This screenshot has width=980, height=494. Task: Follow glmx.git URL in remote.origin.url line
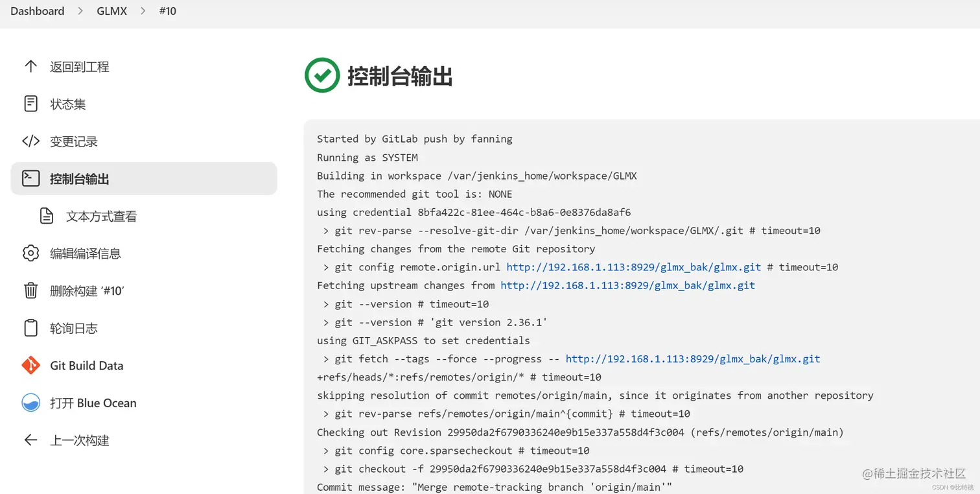coord(634,267)
